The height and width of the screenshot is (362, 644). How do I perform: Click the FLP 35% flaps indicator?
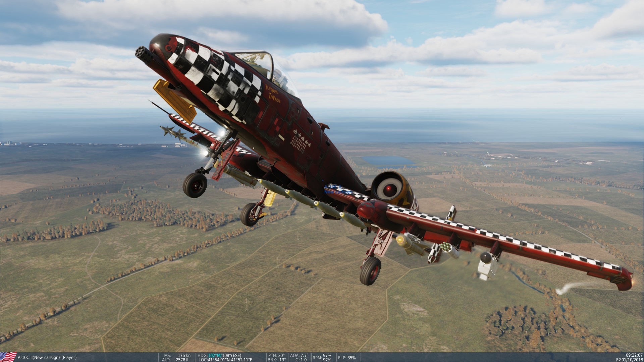coord(347,358)
